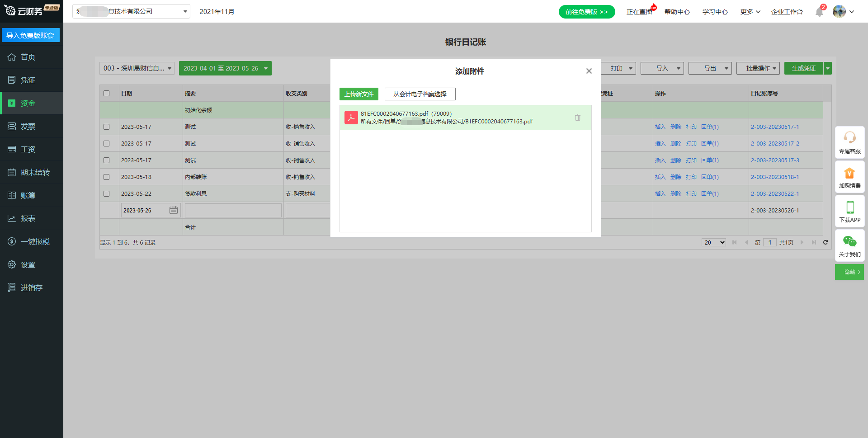Viewport: 868px width, 438px height.
Task: Expand the 导入 dropdown button
Action: pos(662,68)
